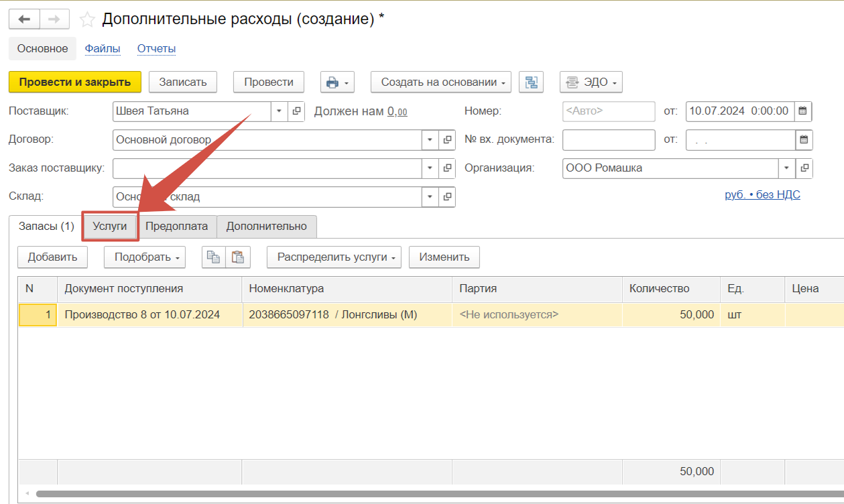
Task: Open the ЭДО menu button
Action: 591,82
